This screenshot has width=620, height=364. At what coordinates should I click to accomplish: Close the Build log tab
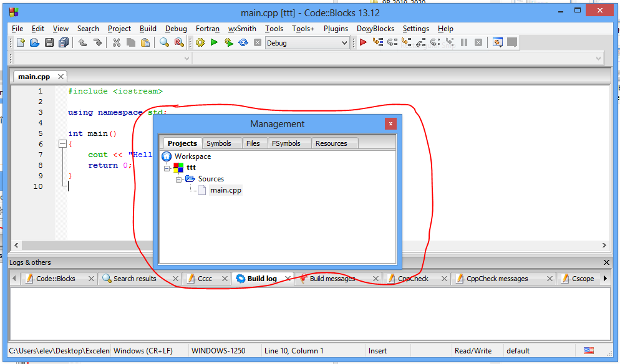[x=288, y=279]
